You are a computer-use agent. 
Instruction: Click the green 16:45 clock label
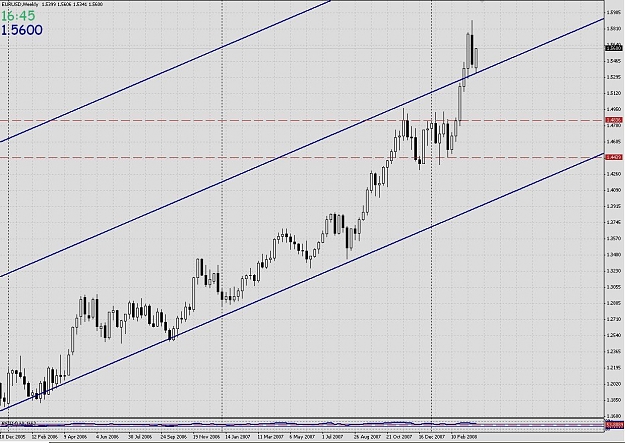coord(18,16)
